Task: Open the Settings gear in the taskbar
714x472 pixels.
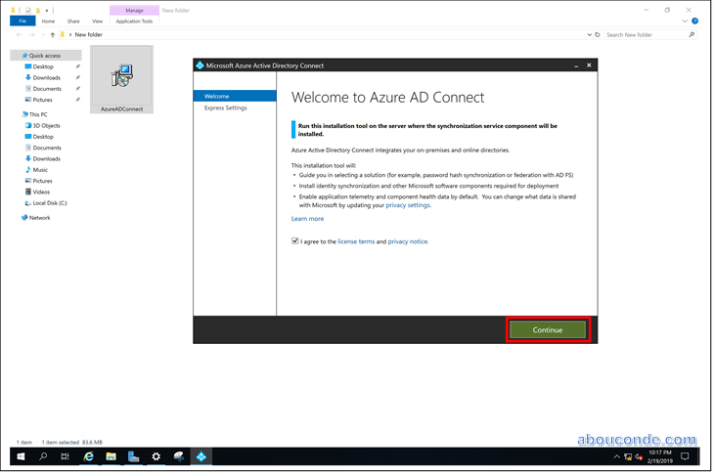Action: click(x=156, y=456)
